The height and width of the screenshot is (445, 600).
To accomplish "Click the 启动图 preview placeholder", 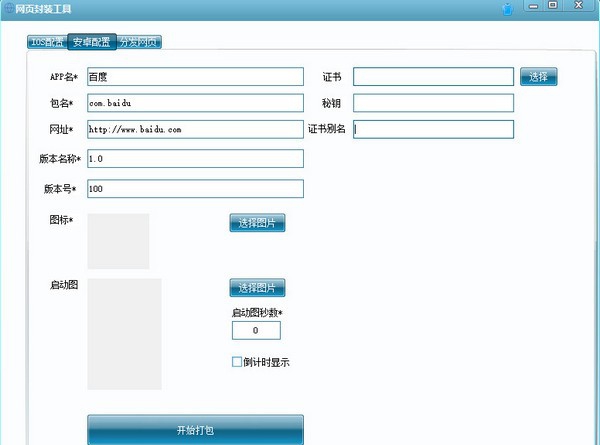I will pyautogui.click(x=124, y=334).
